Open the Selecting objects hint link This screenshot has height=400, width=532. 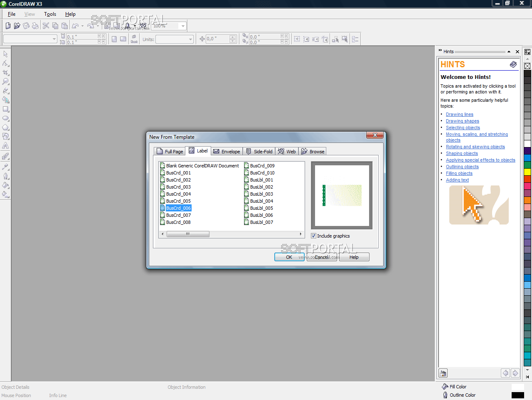point(463,128)
